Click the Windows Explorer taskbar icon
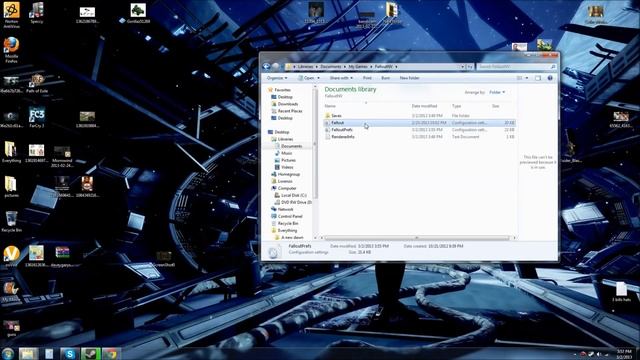 click(x=28, y=353)
